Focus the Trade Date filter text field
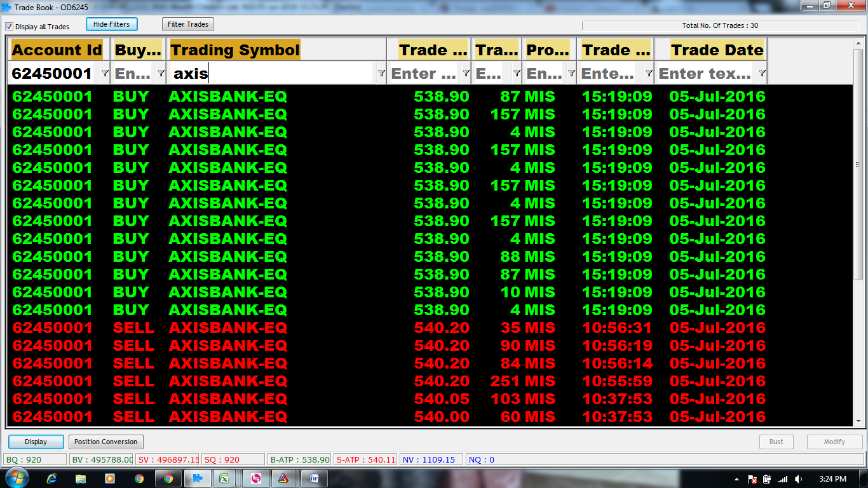 click(x=705, y=74)
